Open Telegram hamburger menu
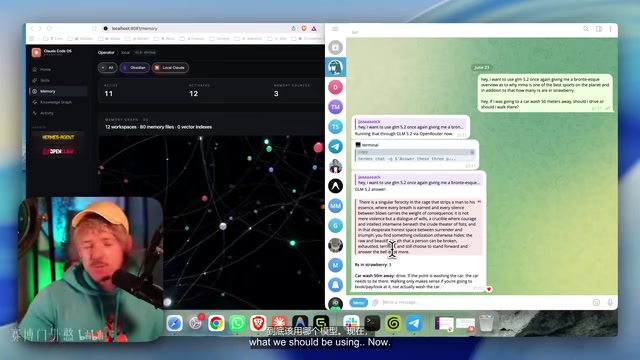Viewport: 640px width, 360px height. tap(335, 29)
